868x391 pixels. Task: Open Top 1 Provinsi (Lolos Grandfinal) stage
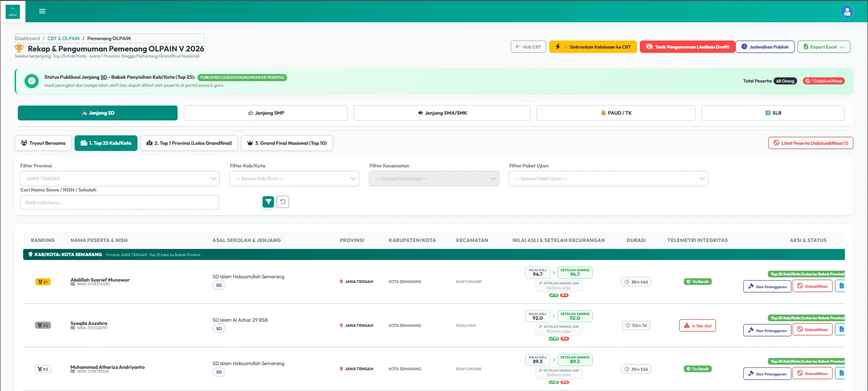click(x=189, y=143)
